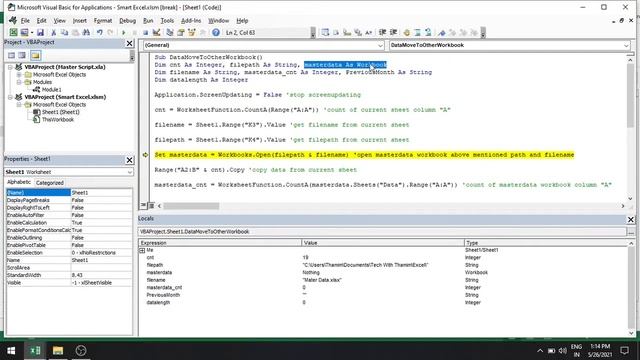Toggle Design Mode in the toolbar
640x360 pixels.
[x=156, y=32]
